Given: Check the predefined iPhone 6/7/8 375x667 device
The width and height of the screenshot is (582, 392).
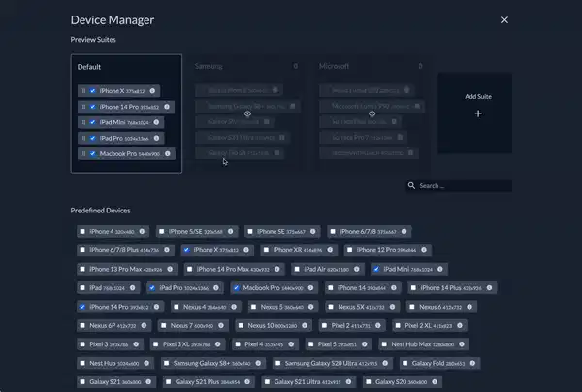Looking at the screenshot, I should tap(333, 231).
